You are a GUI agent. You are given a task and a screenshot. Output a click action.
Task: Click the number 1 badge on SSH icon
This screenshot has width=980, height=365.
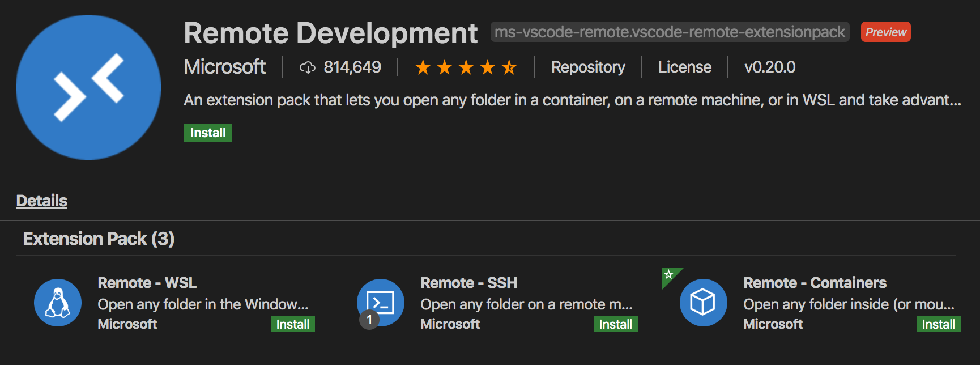[369, 320]
